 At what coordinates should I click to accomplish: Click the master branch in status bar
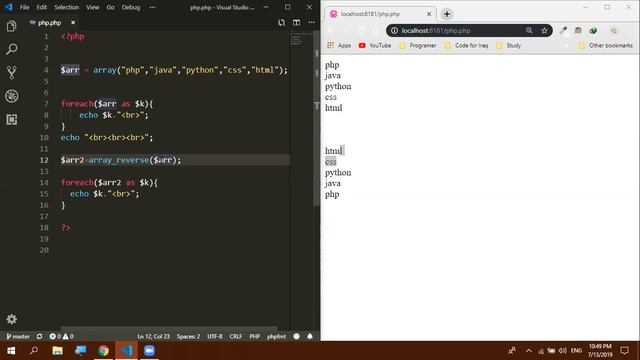click(x=18, y=336)
